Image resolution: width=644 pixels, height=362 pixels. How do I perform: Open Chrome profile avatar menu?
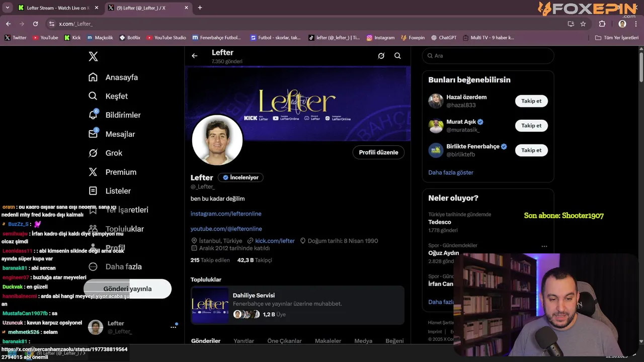click(622, 24)
